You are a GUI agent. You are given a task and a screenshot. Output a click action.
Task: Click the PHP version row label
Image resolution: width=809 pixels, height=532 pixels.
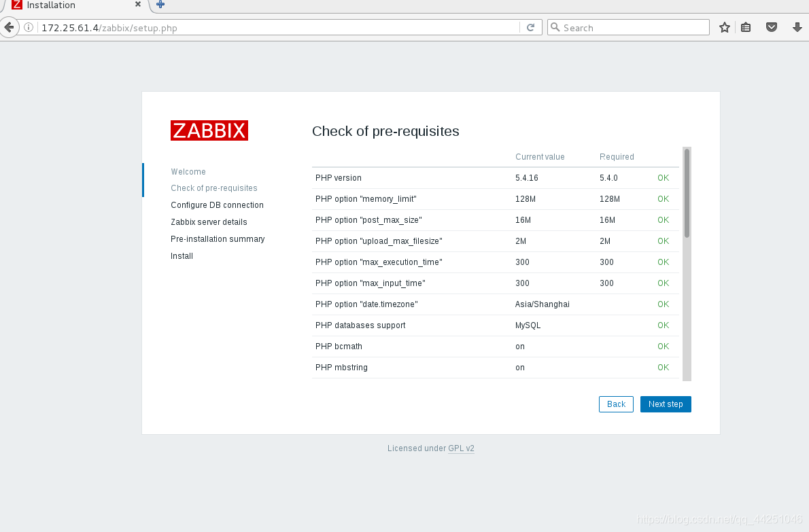click(339, 178)
